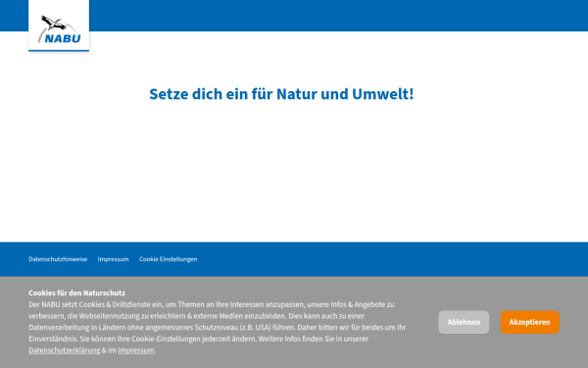The width and height of the screenshot is (588, 368).
Task: Open the Impressum link in the blue footer
Action: tap(113, 259)
